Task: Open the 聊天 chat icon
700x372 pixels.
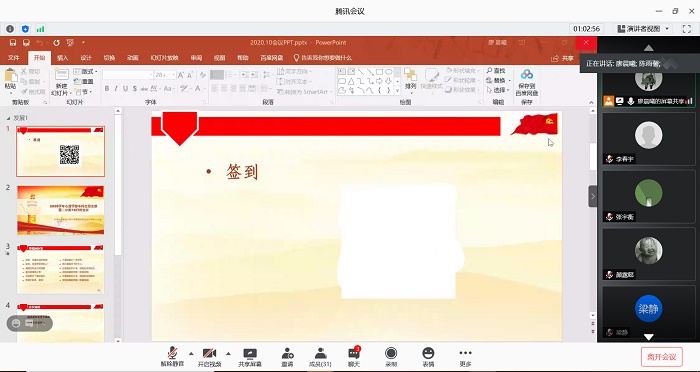Action: pyautogui.click(x=354, y=357)
